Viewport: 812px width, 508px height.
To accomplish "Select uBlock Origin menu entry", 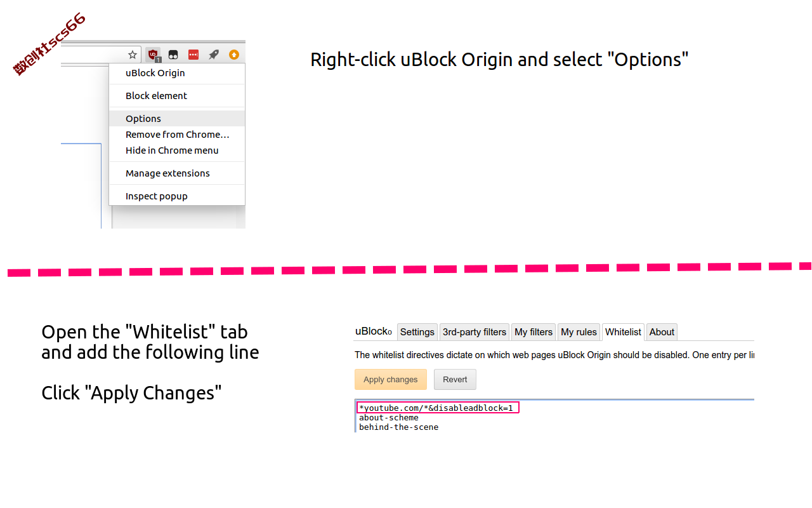I will click(x=177, y=73).
